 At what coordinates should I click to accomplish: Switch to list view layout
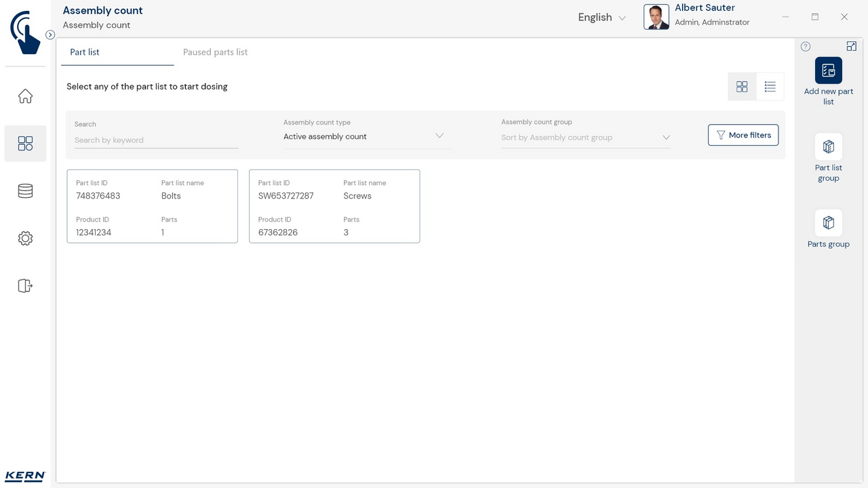pyautogui.click(x=770, y=87)
